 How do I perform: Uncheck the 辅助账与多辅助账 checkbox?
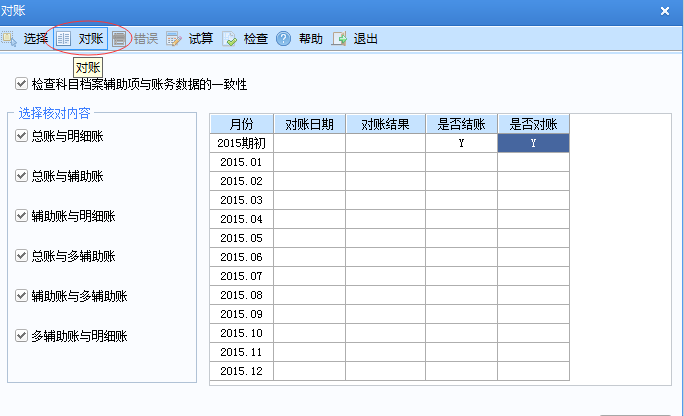pos(22,296)
